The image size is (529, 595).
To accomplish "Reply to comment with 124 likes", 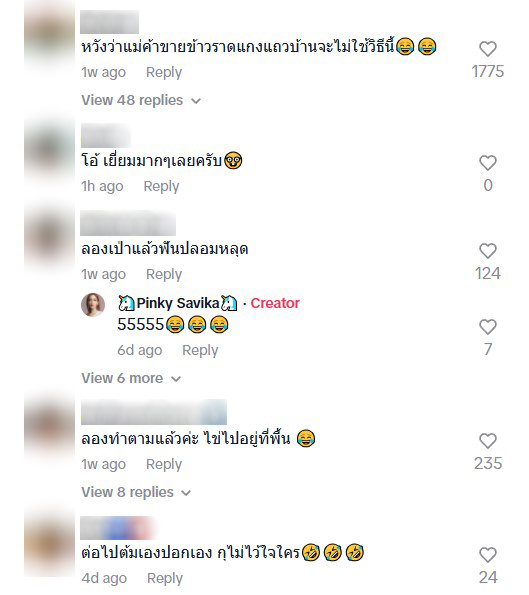I will click(164, 274).
